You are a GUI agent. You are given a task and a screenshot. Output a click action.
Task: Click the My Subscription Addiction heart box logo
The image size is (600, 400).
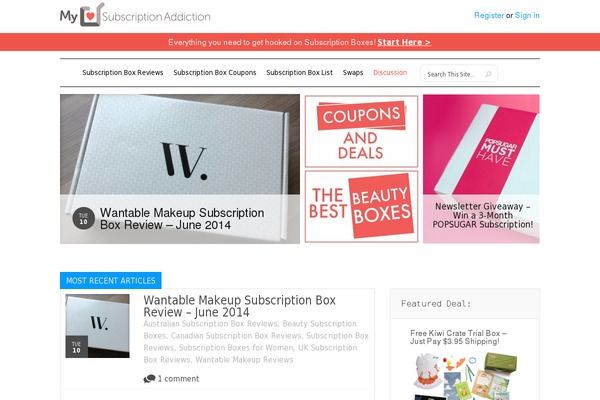[x=135, y=15]
